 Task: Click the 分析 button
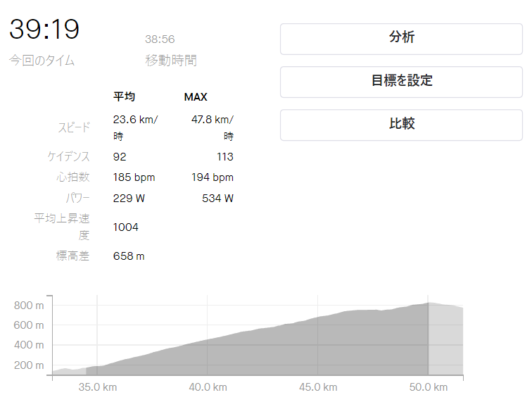tap(401, 38)
